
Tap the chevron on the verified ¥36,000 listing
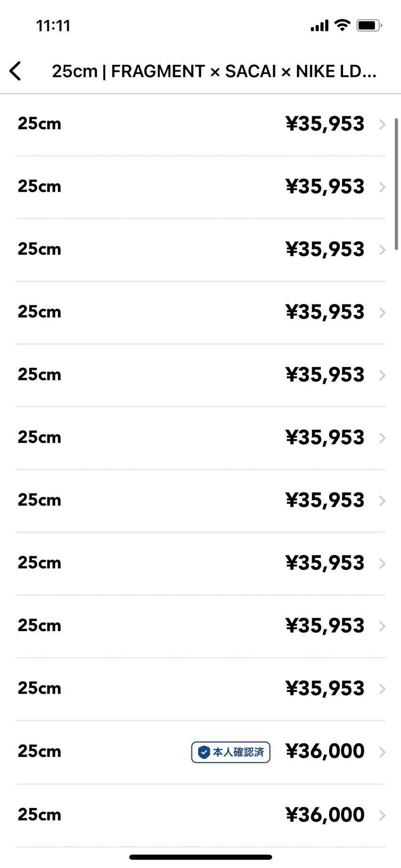tap(382, 752)
